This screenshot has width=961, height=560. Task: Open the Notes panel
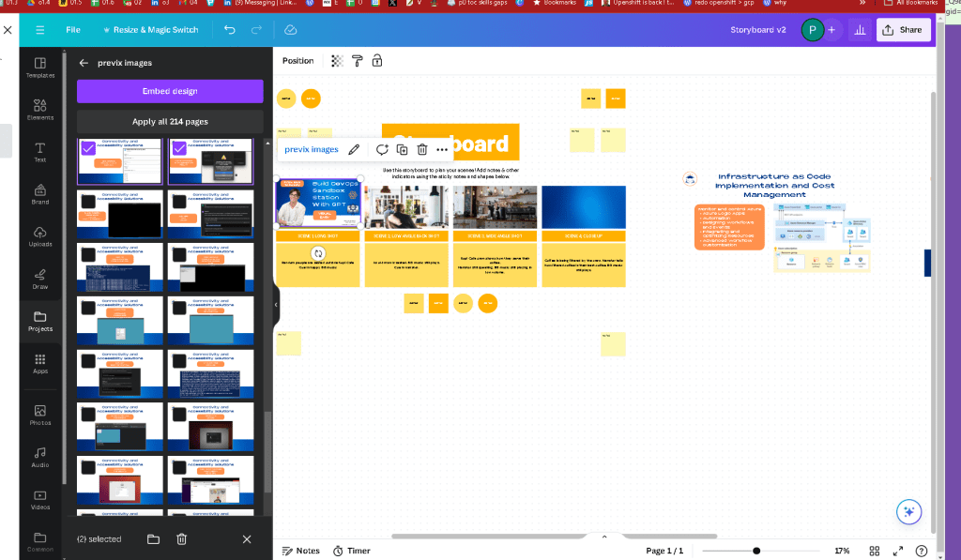click(301, 551)
